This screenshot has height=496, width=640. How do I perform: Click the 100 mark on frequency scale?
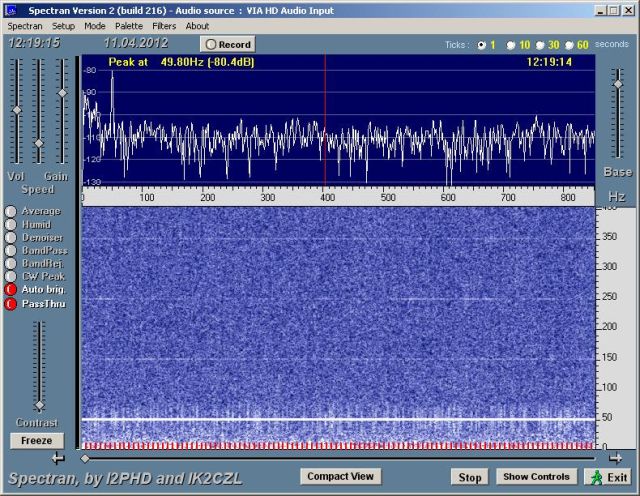point(147,198)
